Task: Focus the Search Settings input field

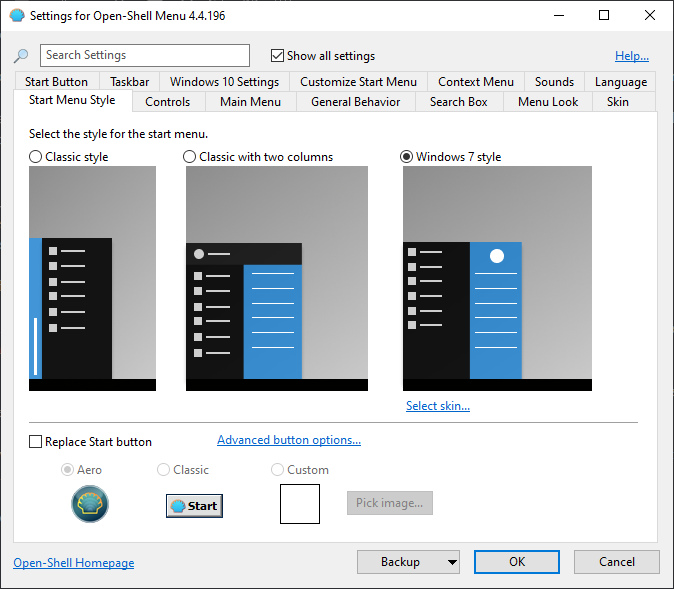Action: (x=145, y=55)
